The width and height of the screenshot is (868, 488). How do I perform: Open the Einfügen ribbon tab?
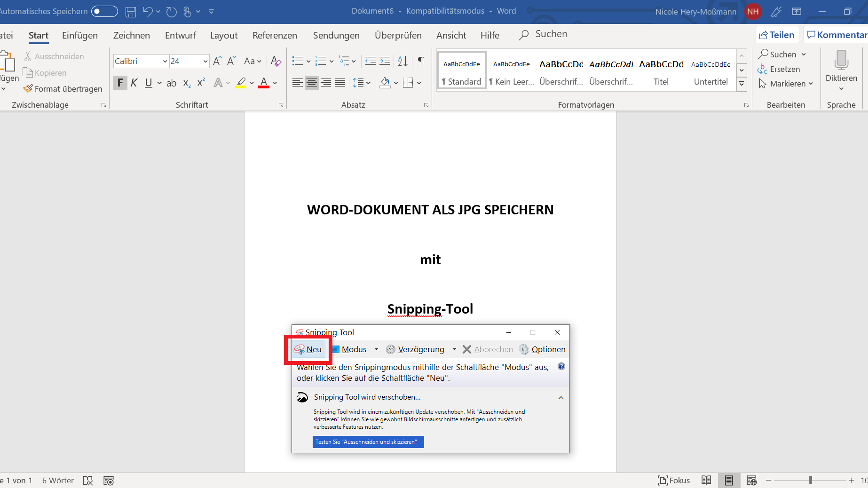pyautogui.click(x=80, y=35)
